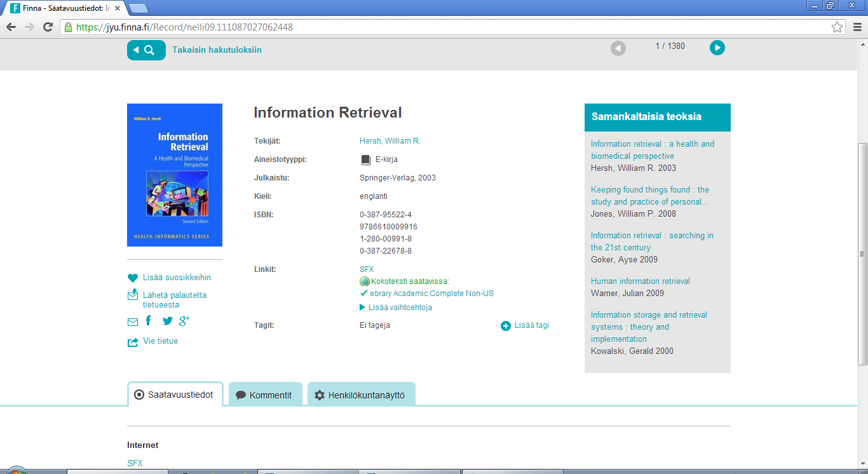This screenshot has width=868, height=474.
Task: Open the Henkilökuntanäyttö tab
Action: (361, 395)
